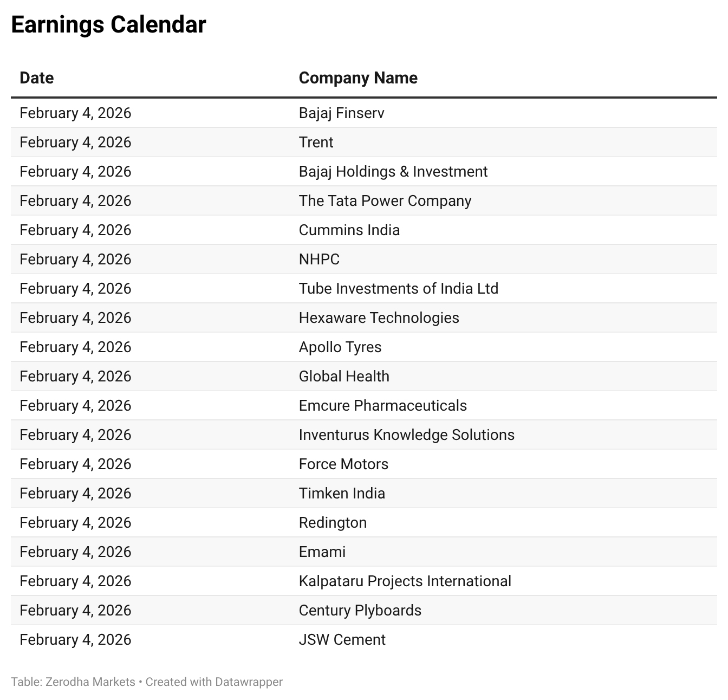Click Inventurus Knowledge Solutions cell

(x=407, y=435)
